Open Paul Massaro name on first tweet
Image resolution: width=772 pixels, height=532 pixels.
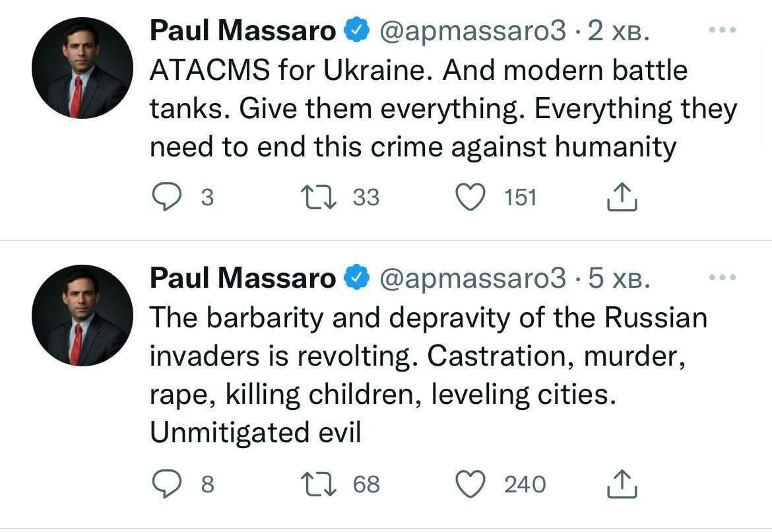point(243,32)
